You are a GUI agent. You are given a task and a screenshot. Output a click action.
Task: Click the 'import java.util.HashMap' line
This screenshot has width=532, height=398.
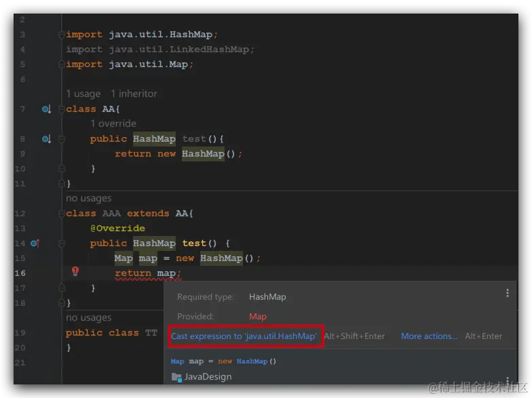[142, 35]
